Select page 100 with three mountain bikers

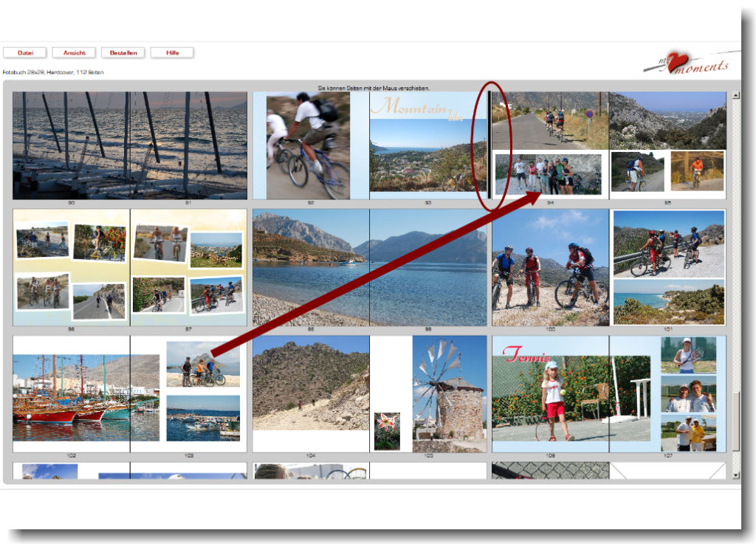550,267
